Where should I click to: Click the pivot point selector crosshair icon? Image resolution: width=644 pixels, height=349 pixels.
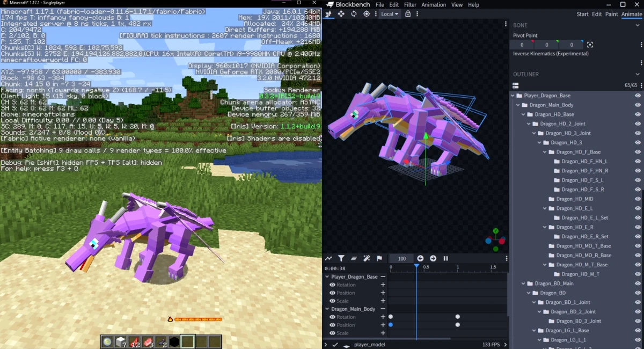coord(589,45)
